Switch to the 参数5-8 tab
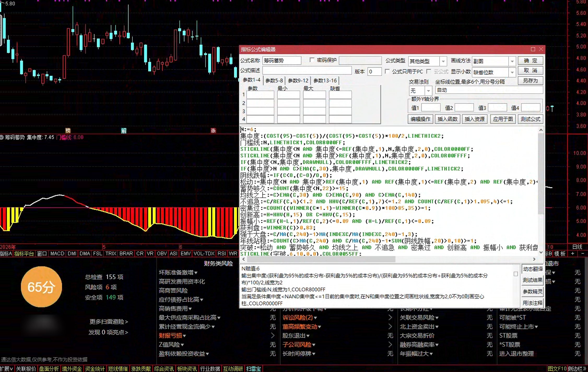The width and height of the screenshot is (588, 372). pos(274,81)
